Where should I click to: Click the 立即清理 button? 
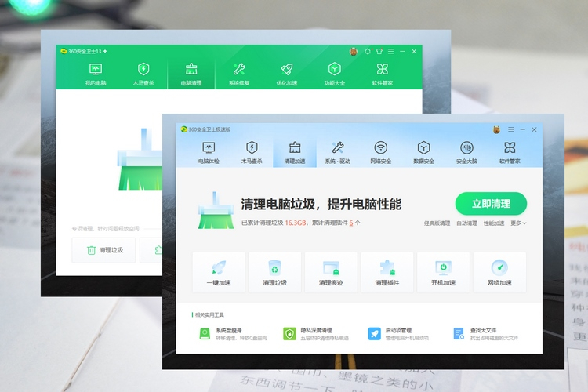tap(491, 204)
